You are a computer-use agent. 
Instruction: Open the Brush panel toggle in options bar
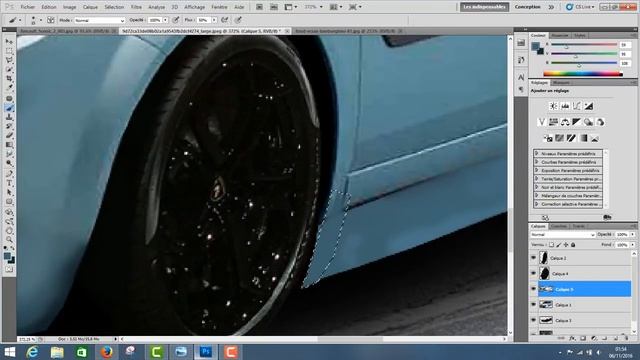(x=51, y=20)
